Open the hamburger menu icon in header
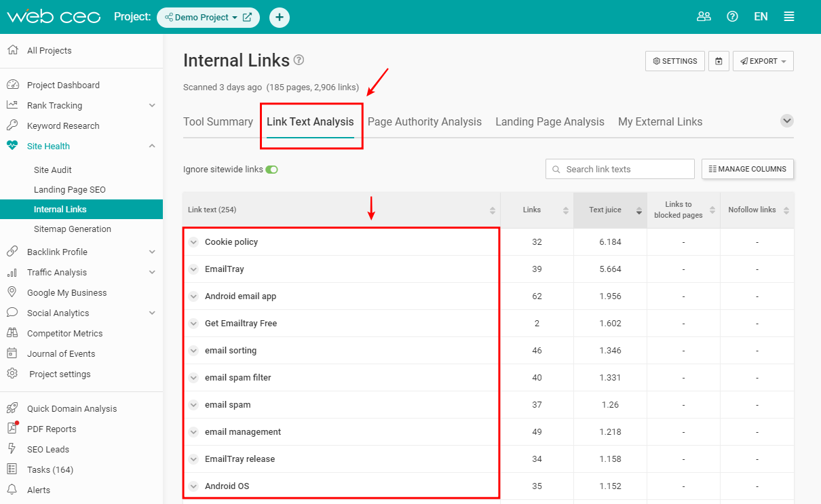The width and height of the screenshot is (821, 504). (x=789, y=17)
